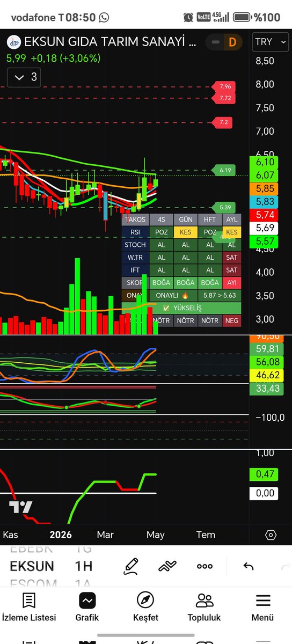292x644 pixels.
Task: Tap the IFT row header cell
Action: pyautogui.click(x=135, y=270)
